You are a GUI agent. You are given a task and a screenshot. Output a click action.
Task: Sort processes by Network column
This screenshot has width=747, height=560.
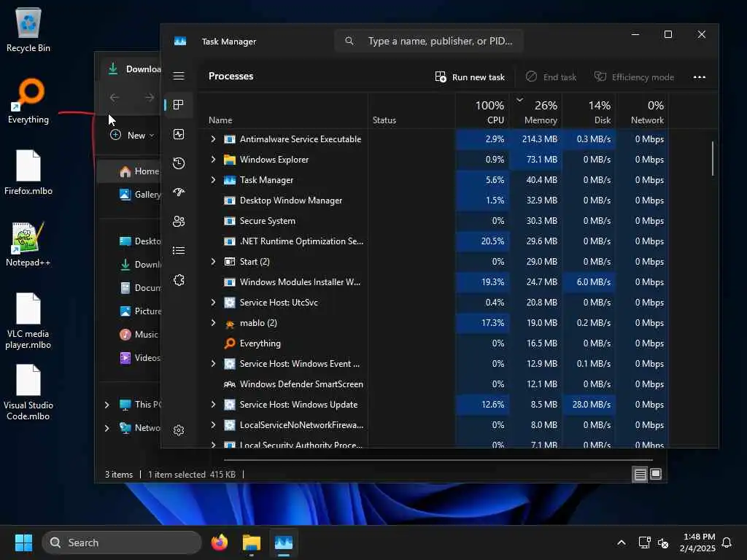pos(642,112)
